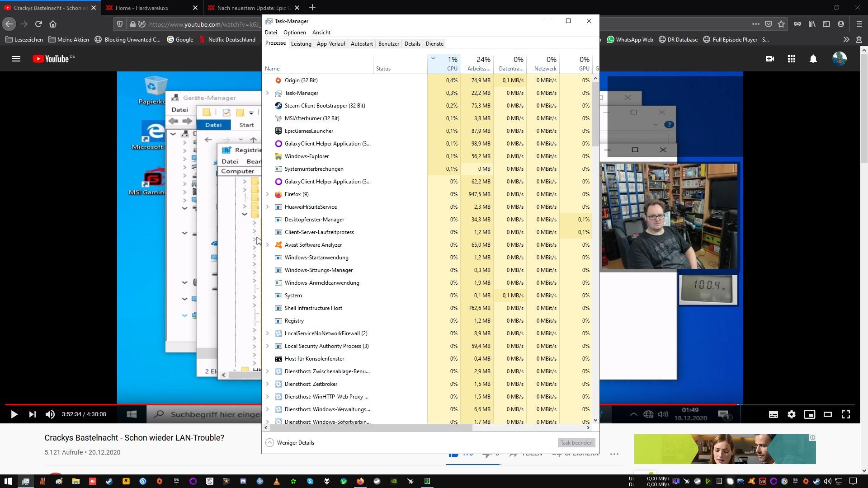Screen dimensions: 868x488
Task: Toggle video subtitles button
Action: [x=774, y=414]
